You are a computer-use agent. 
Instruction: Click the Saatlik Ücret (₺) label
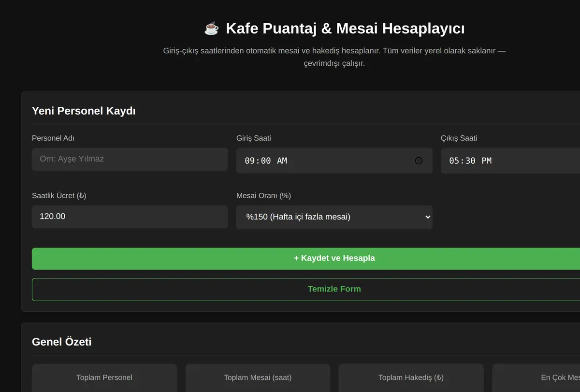pos(59,196)
